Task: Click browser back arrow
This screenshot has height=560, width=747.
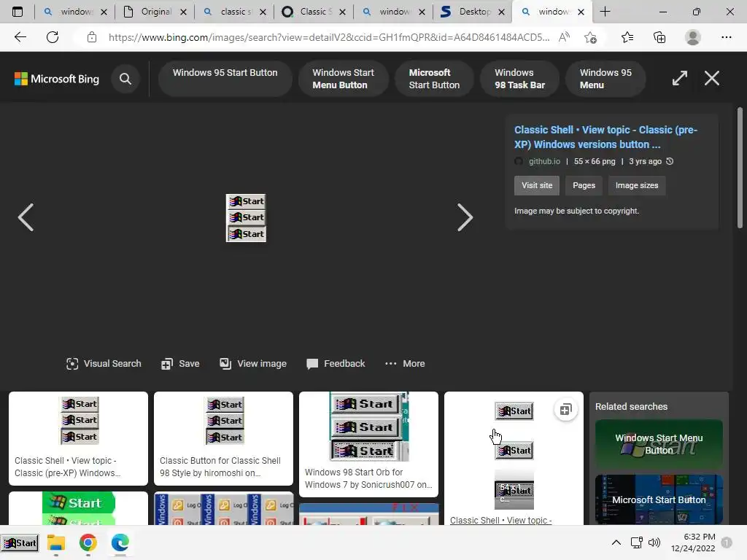Action: click(x=20, y=37)
